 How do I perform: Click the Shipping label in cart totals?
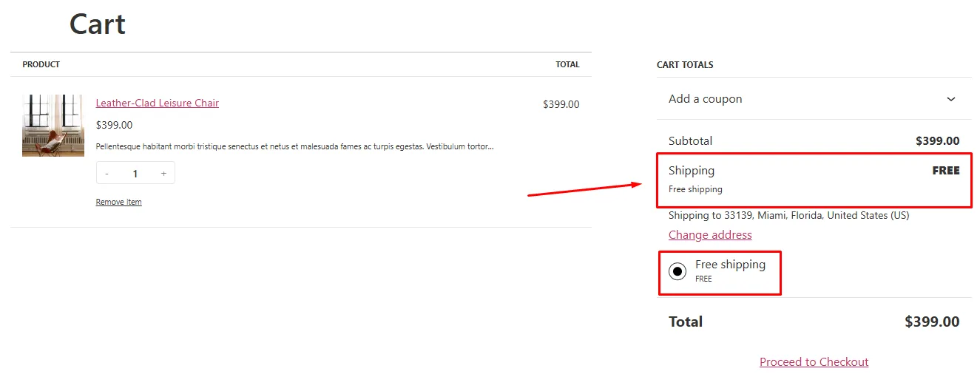692,171
